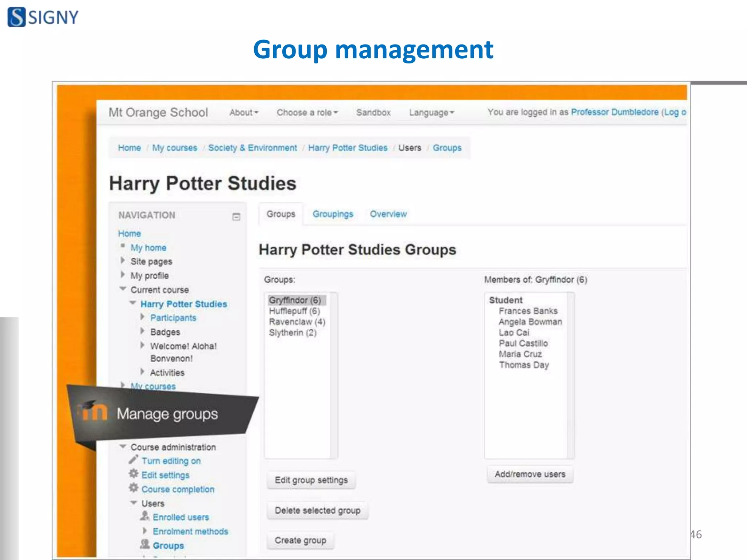Click the Turn editing on link
This screenshot has width=747, height=560.
click(x=171, y=461)
